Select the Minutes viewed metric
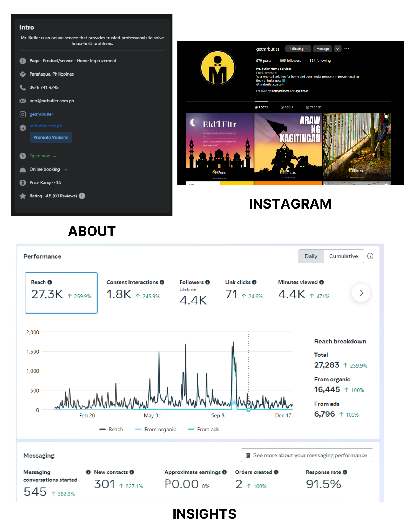 click(304, 290)
